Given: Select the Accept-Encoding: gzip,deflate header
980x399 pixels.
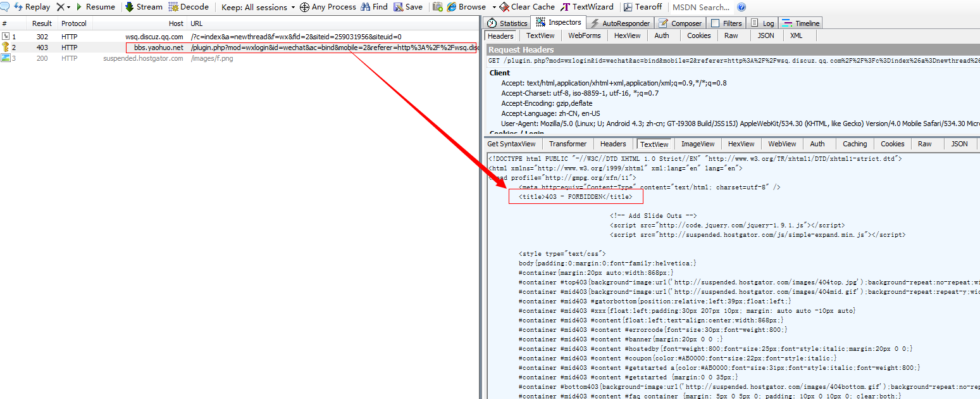Looking at the screenshot, I should (x=547, y=103).
